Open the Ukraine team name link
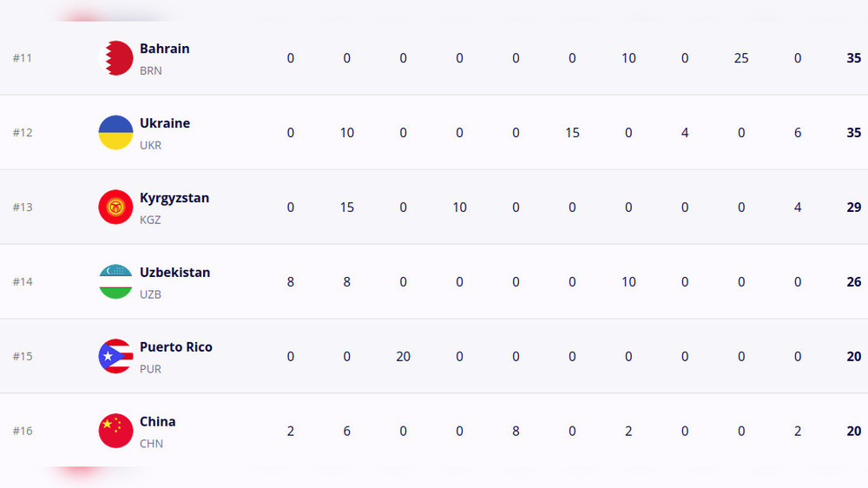 tap(164, 123)
